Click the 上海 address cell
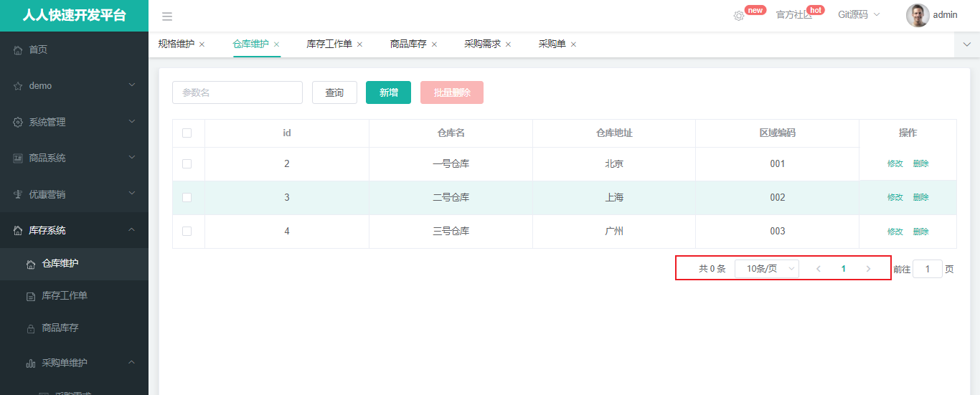The image size is (980, 395). [x=614, y=197]
